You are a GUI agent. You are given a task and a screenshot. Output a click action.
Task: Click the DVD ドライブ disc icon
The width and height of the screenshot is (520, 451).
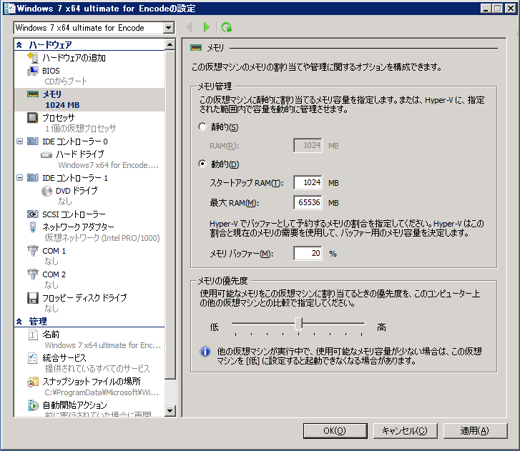tap(46, 191)
